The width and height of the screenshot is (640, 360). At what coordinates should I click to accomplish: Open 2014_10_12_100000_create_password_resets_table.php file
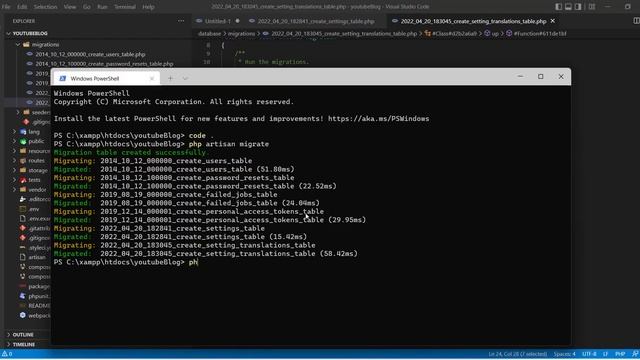coord(104,64)
